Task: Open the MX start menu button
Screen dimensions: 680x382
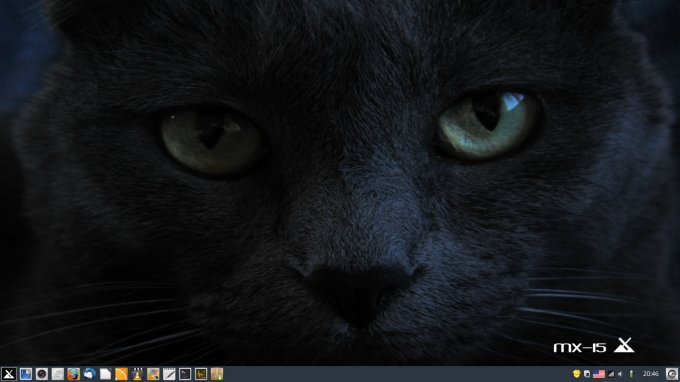Action: (9, 374)
